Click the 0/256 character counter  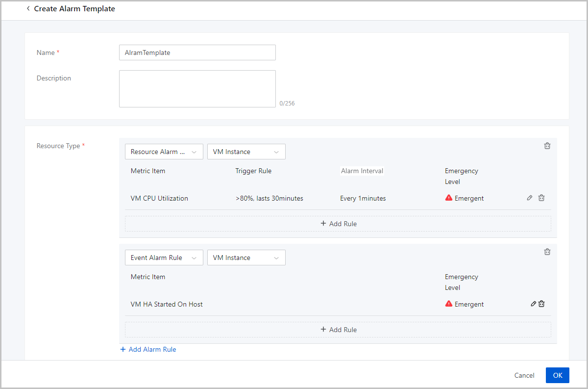pos(287,104)
